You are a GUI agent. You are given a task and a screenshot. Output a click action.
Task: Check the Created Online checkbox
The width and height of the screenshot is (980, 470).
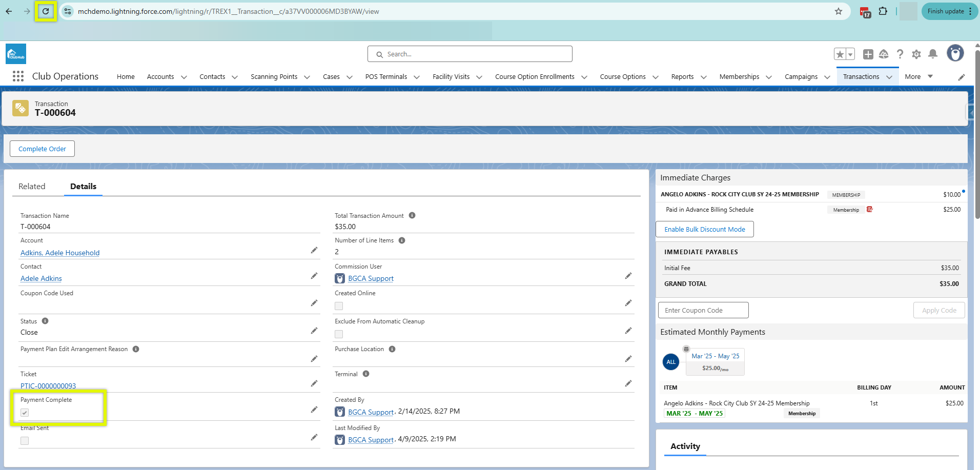(x=339, y=306)
